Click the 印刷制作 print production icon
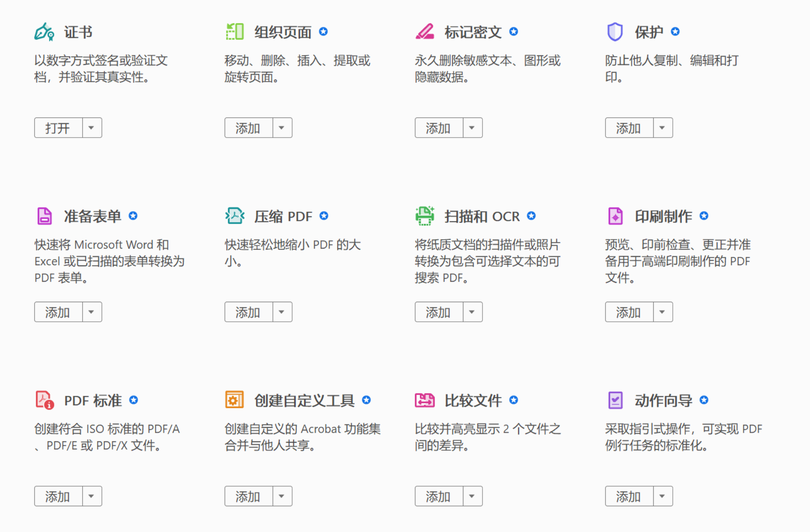This screenshot has width=810, height=532. [615, 216]
